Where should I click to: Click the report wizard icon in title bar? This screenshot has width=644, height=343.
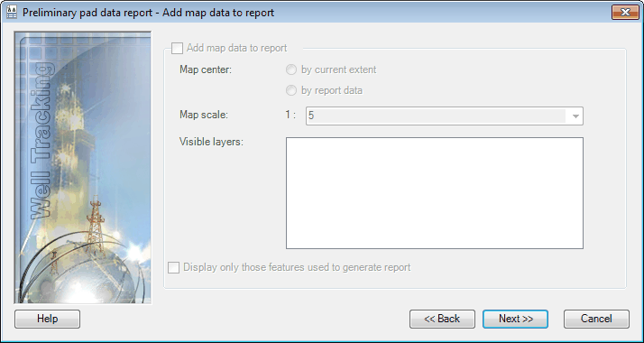coord(12,13)
